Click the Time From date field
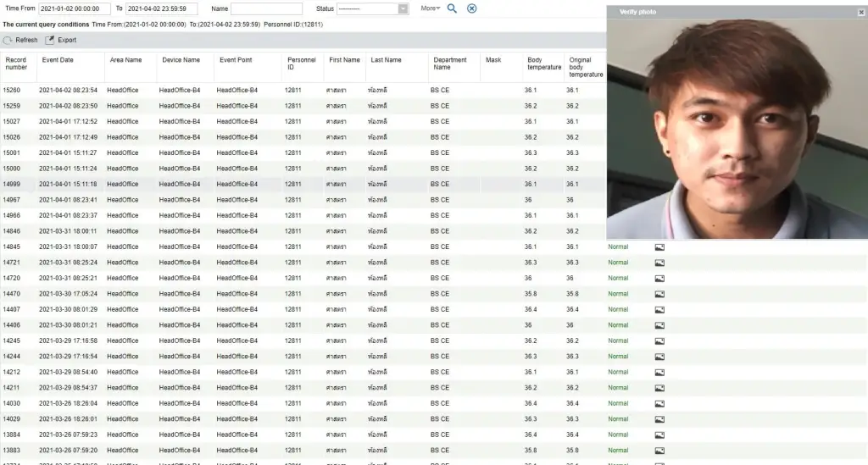Image resolution: width=868 pixels, height=465 pixels. pos(75,8)
